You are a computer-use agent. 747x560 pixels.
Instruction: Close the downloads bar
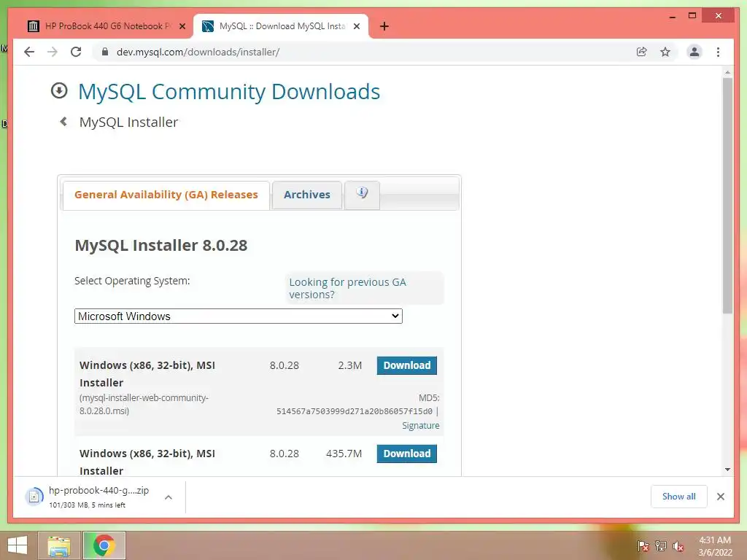(x=720, y=497)
